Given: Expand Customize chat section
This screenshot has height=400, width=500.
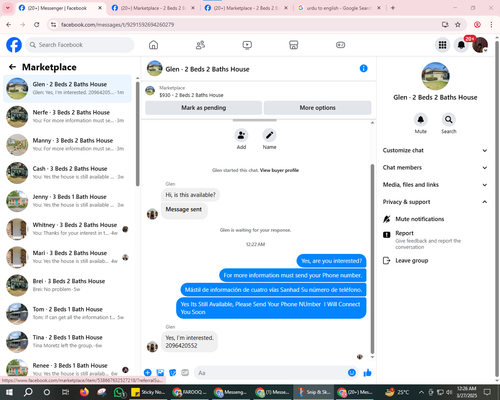Looking at the screenshot, I should (435, 150).
